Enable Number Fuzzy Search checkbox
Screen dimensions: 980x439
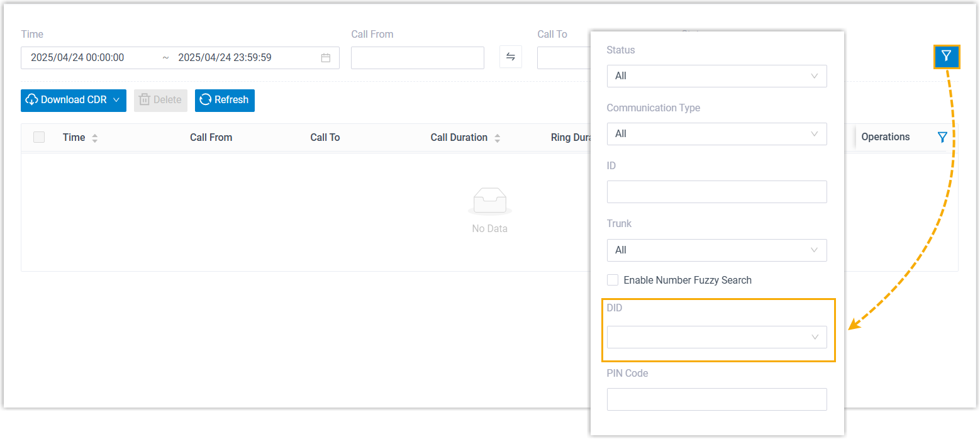pos(613,280)
